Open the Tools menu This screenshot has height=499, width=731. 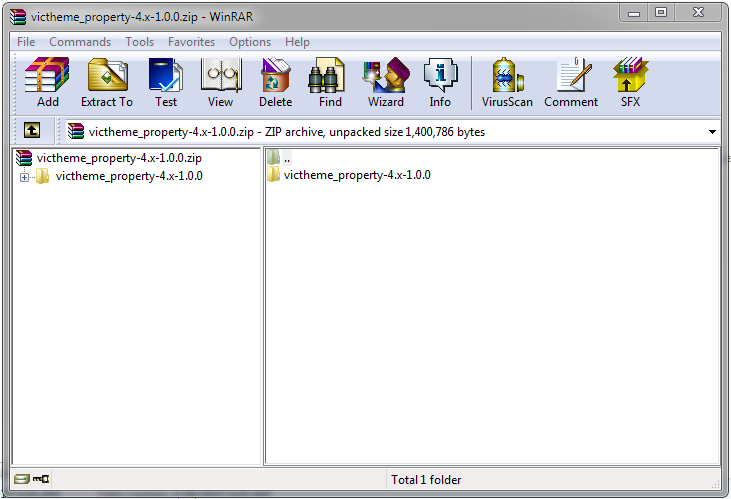(x=139, y=42)
